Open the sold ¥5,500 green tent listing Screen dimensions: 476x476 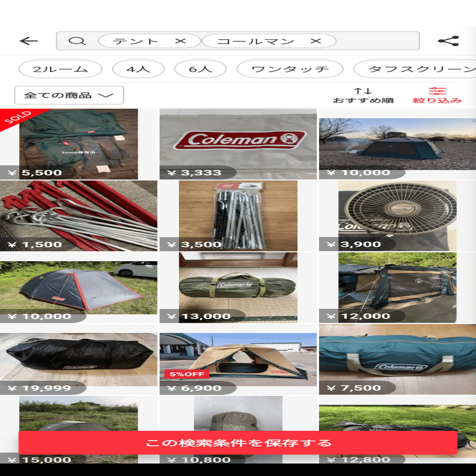click(79, 144)
